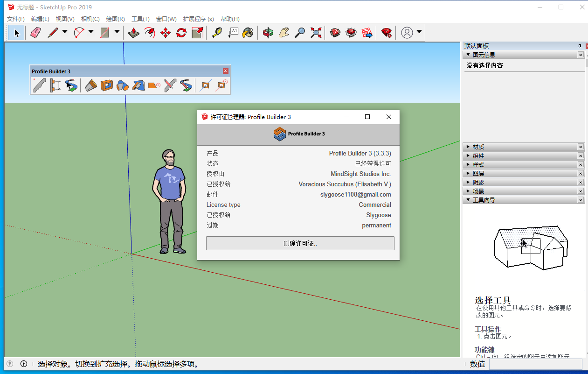Select the Orbit camera tool
588x374 pixels.
coord(268,33)
